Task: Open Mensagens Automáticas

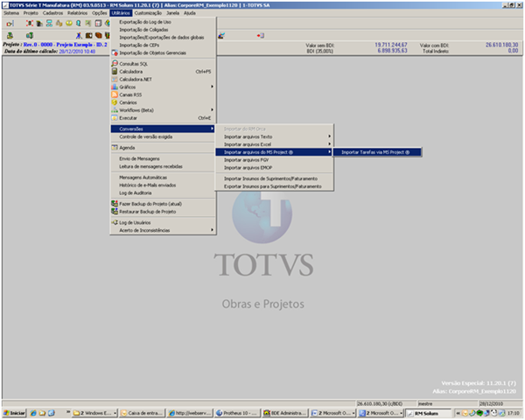Action: 163,177
